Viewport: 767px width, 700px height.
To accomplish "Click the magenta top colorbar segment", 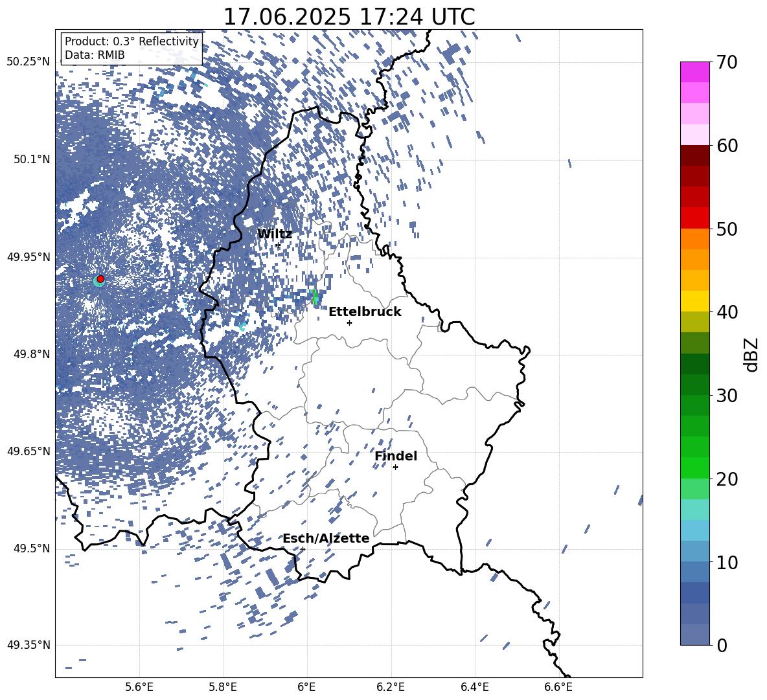I will point(694,72).
